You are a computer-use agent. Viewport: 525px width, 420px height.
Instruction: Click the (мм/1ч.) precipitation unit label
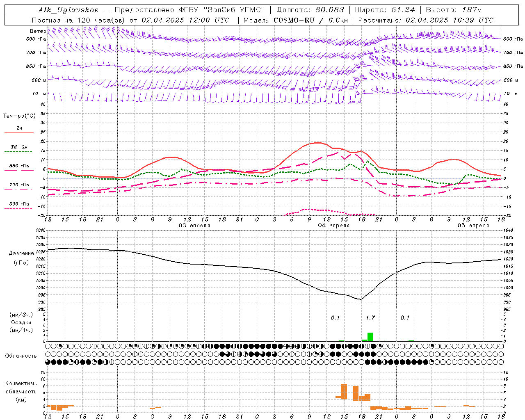pos(21,330)
